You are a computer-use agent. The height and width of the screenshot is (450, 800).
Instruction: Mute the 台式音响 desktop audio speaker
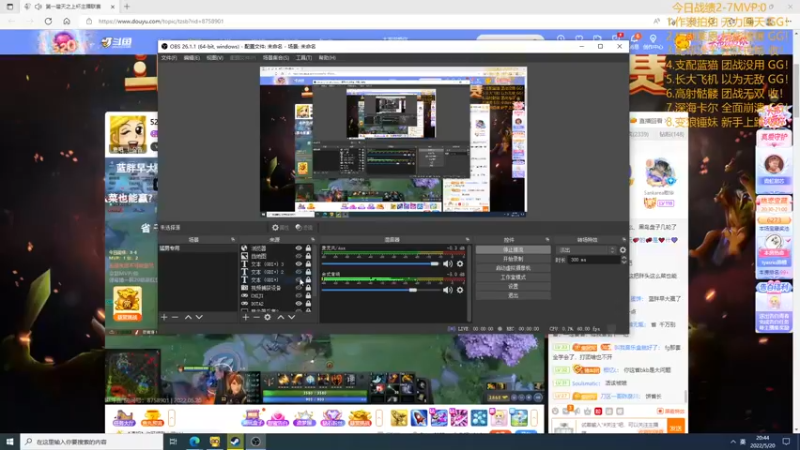(x=447, y=290)
